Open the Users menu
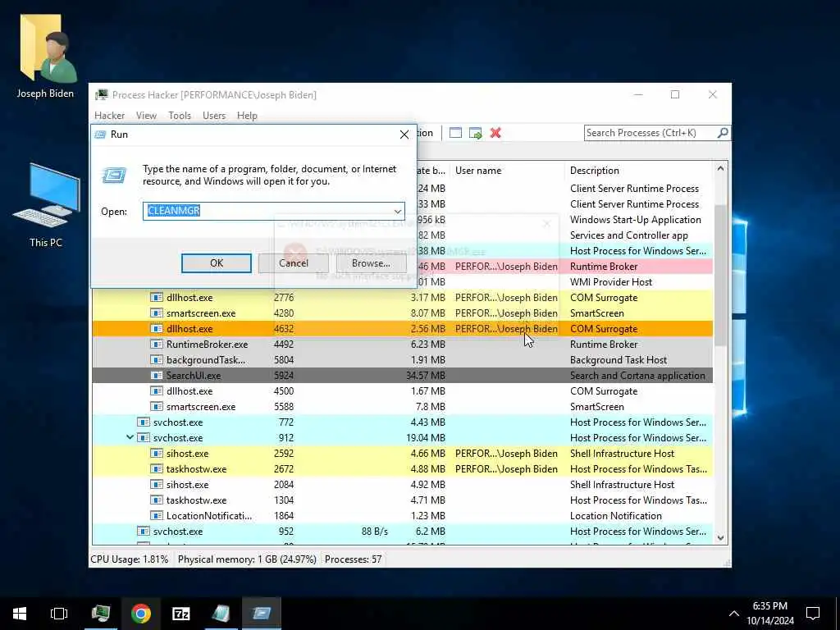This screenshot has height=630, width=840. coord(214,116)
